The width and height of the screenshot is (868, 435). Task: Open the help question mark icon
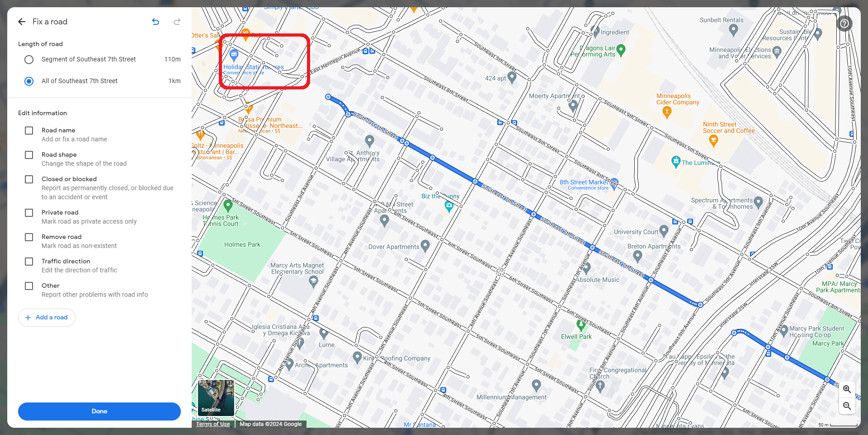844,23
